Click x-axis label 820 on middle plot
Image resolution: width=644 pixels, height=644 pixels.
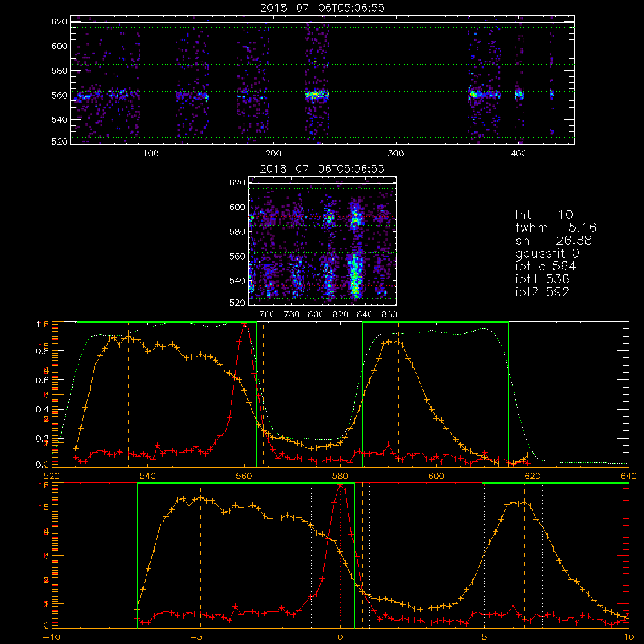(341, 315)
